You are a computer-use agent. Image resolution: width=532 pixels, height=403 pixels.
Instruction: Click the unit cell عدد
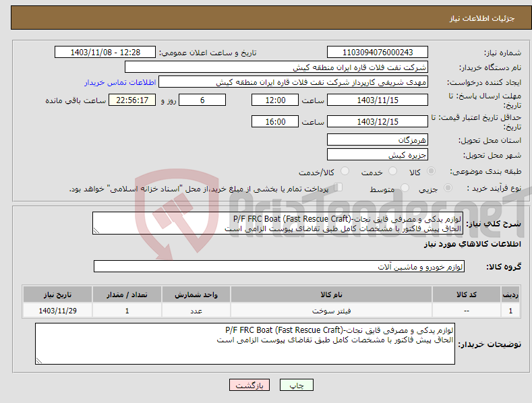196,311
